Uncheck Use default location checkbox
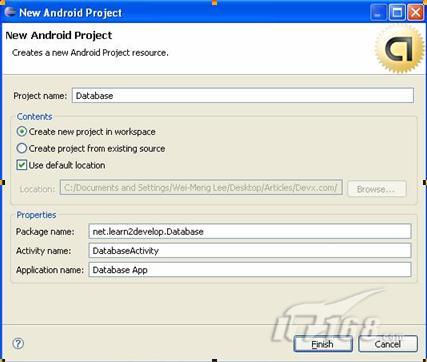427x362 pixels. click(22, 165)
